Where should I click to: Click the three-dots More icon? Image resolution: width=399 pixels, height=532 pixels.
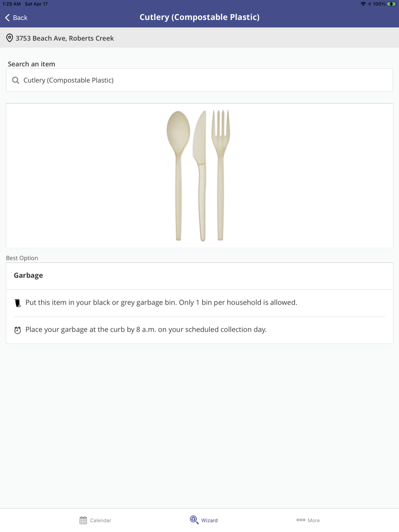[301, 520]
